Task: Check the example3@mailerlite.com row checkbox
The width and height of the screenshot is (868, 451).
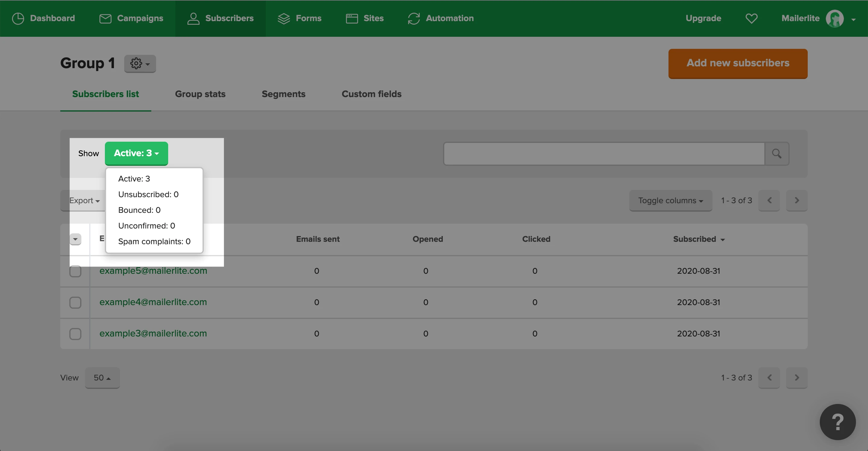Action: [x=75, y=334]
